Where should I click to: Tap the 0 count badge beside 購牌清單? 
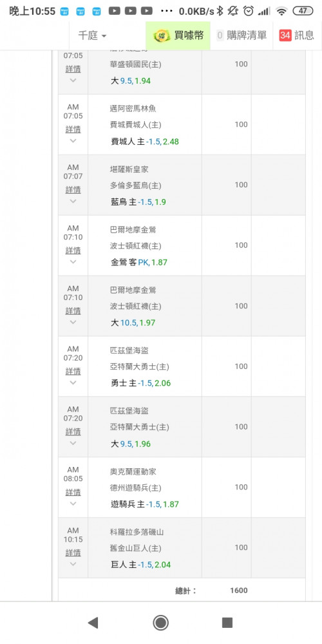click(220, 35)
